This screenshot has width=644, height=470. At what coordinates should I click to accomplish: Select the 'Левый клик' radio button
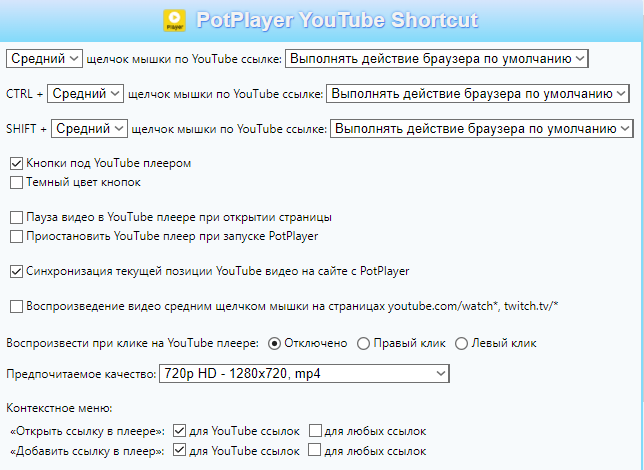point(461,343)
